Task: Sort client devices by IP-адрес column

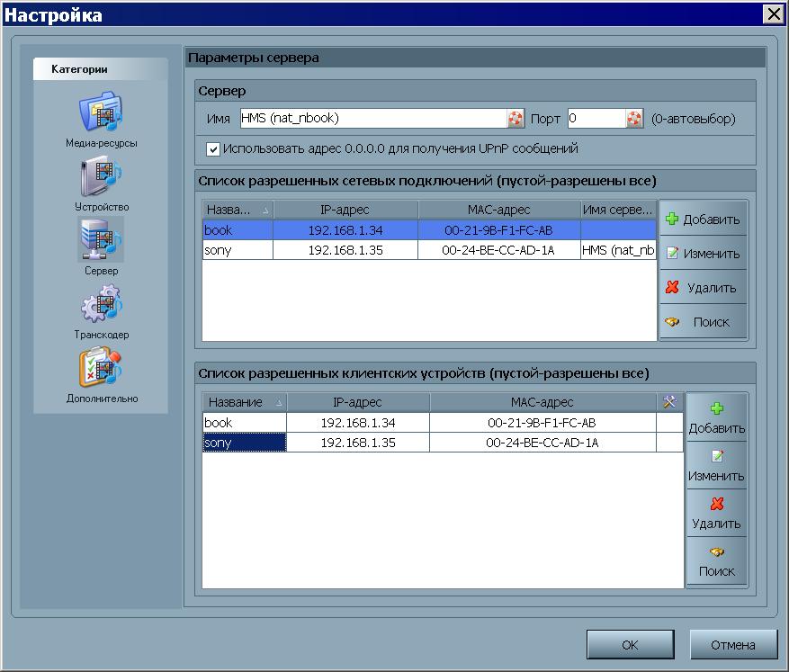Action: (358, 402)
